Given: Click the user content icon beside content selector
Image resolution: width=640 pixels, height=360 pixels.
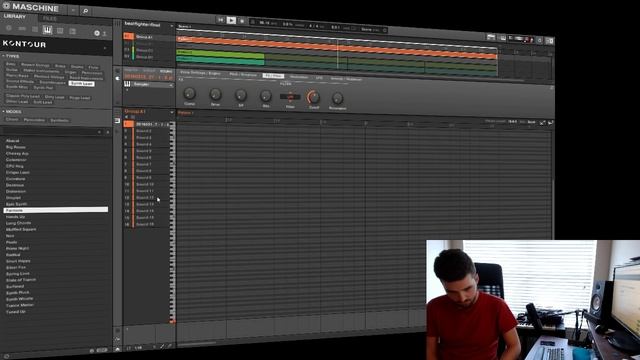Looking at the screenshot, I should (x=104, y=33).
